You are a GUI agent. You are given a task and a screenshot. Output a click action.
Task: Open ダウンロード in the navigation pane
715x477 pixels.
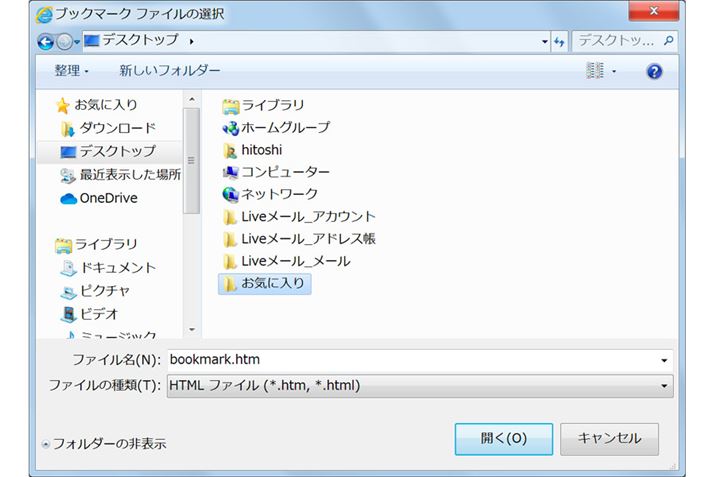(109, 129)
